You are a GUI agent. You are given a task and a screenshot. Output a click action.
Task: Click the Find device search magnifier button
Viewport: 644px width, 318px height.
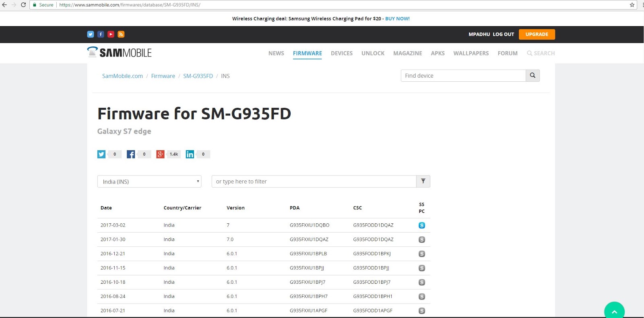pyautogui.click(x=533, y=76)
